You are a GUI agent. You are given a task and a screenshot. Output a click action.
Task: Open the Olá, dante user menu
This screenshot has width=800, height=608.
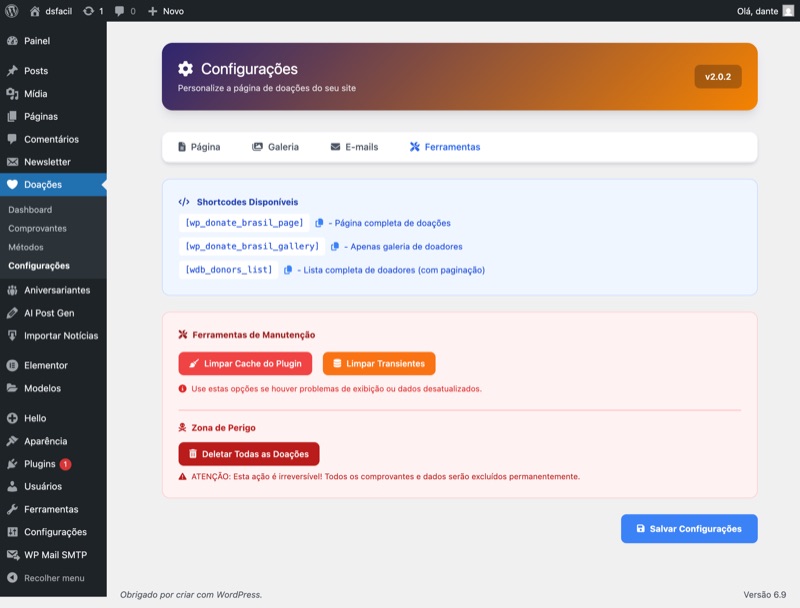click(x=764, y=11)
